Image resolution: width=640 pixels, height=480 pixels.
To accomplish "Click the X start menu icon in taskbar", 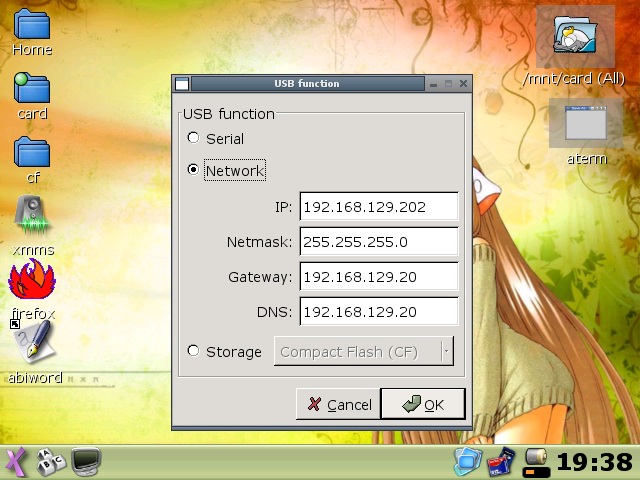I will point(16,462).
